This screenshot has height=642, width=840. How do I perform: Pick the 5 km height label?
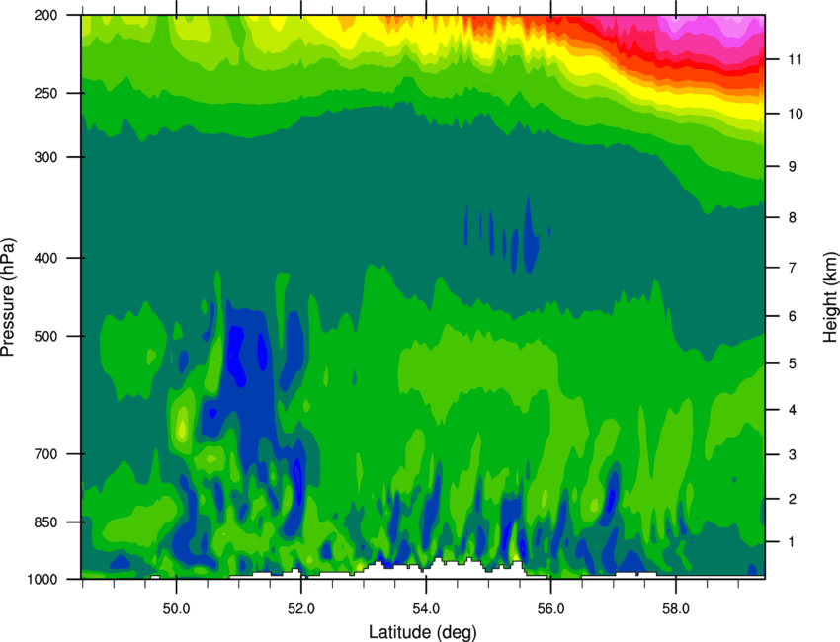click(x=793, y=363)
